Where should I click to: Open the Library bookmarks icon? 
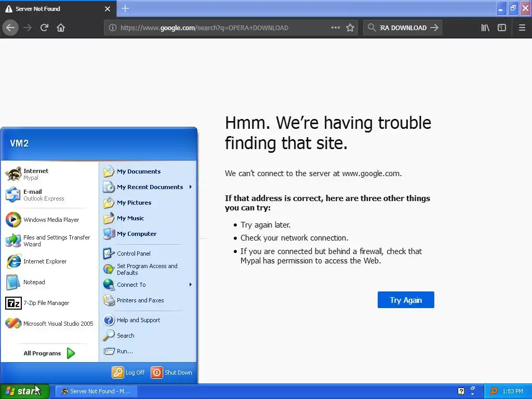pyautogui.click(x=485, y=28)
